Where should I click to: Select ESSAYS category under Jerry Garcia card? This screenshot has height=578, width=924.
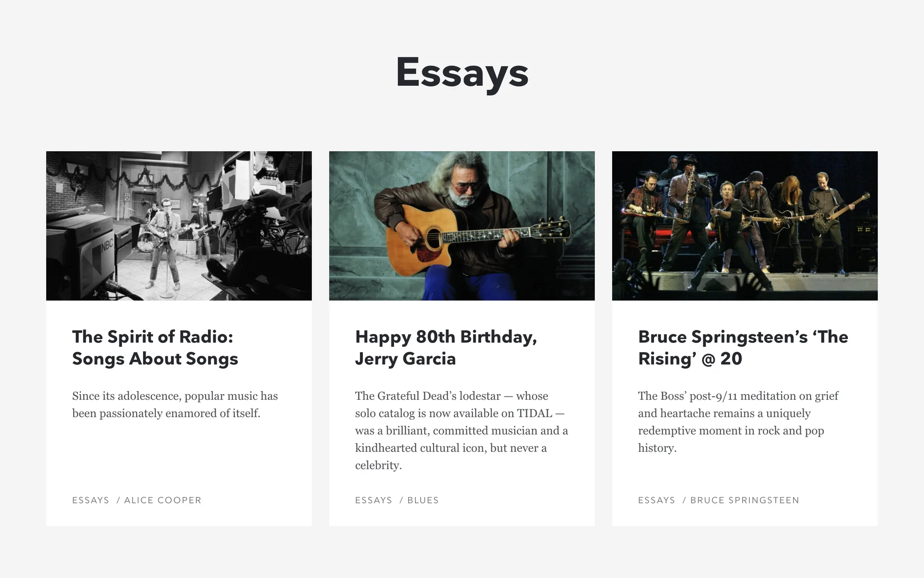373,500
